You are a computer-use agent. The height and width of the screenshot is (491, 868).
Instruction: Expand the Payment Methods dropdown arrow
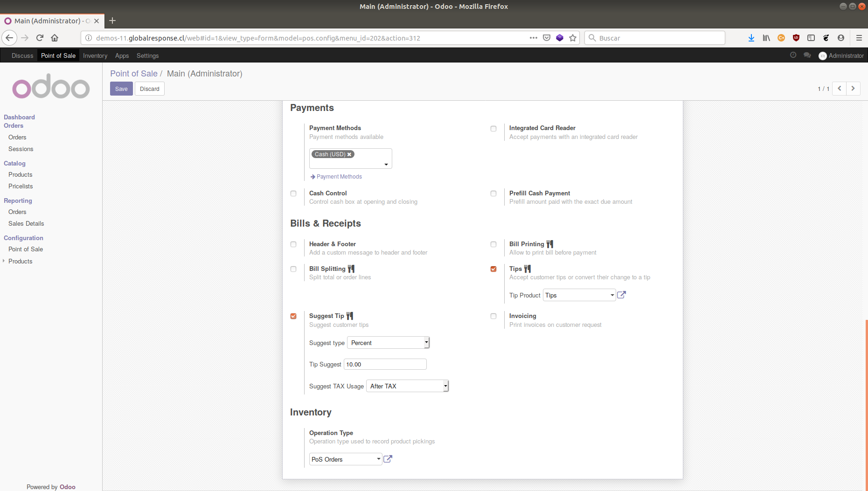tap(386, 164)
